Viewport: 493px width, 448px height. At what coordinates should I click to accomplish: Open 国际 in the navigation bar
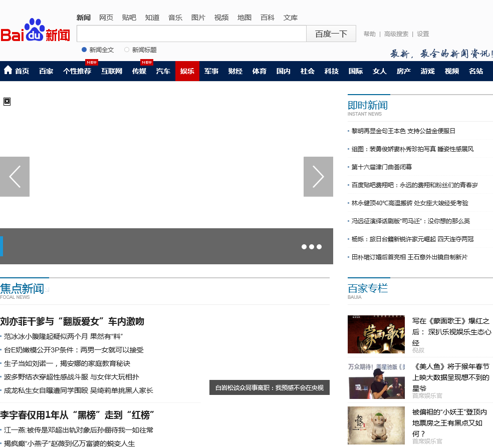(356, 71)
